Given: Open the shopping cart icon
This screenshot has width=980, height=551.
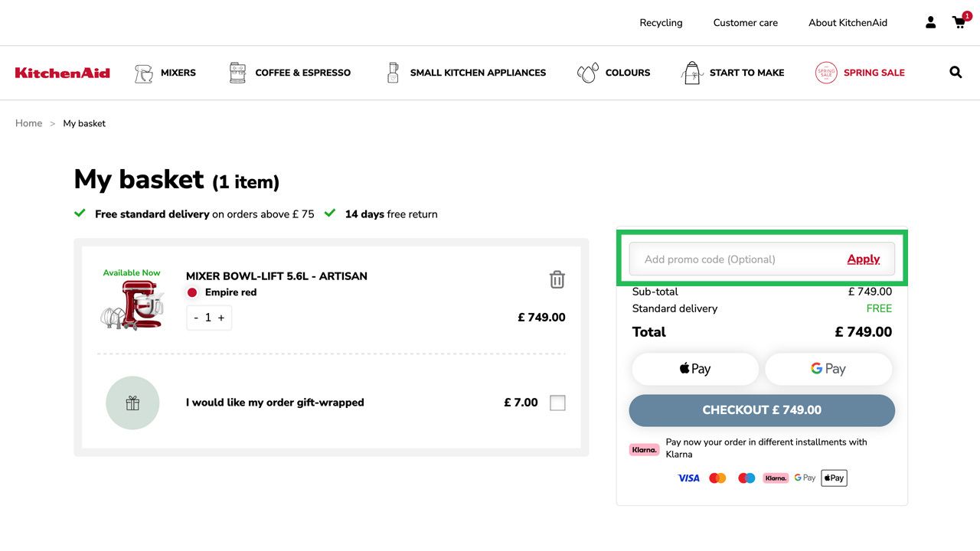Looking at the screenshot, I should tap(960, 21).
